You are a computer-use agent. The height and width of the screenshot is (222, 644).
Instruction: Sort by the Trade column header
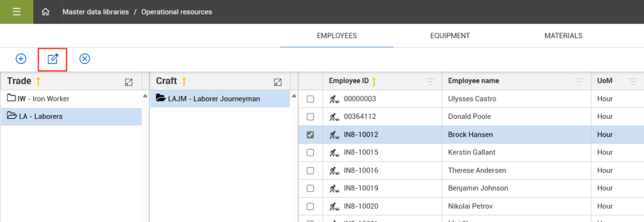coord(19,81)
